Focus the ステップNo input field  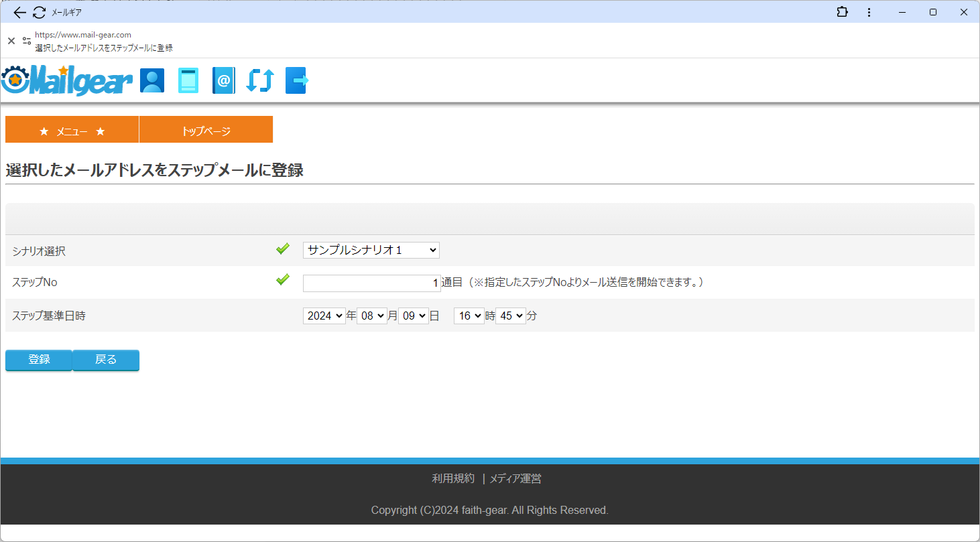pyautogui.click(x=372, y=283)
